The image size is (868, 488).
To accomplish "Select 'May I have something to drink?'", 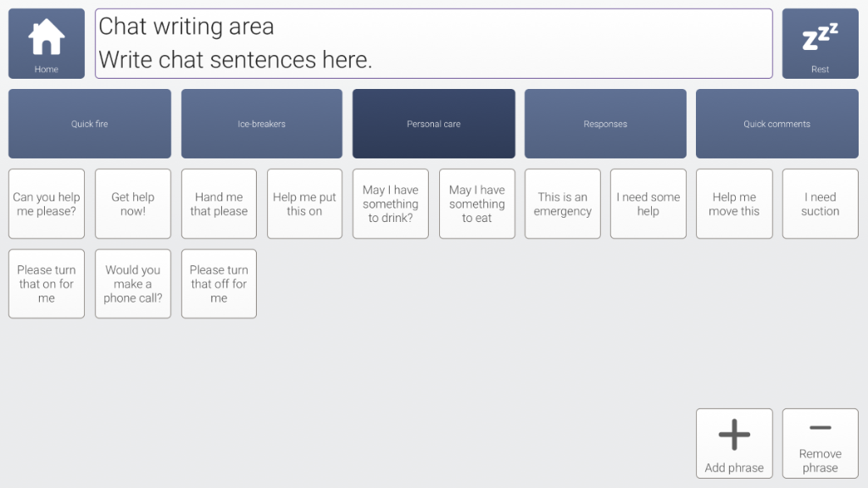I will coord(391,204).
